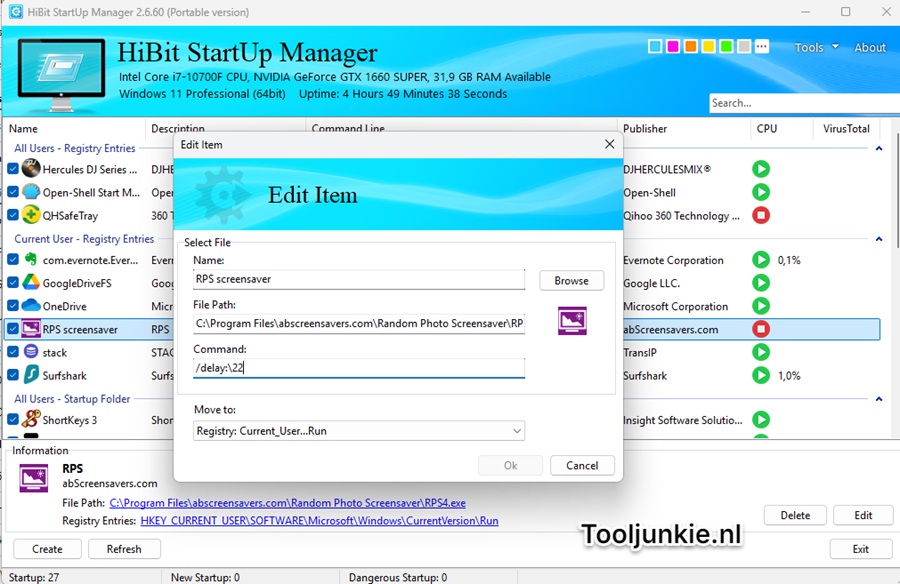This screenshot has height=584, width=900.
Task: Open the Tools dropdown menu
Action: (x=816, y=48)
